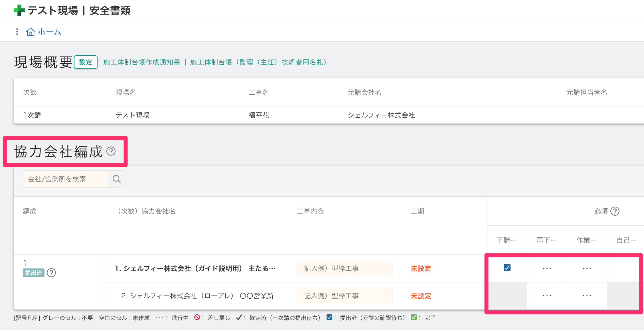Image resolution: width=644 pixels, height=330 pixels.
Task: Click the blue submitted checkbox in row 1
Action: click(x=507, y=268)
